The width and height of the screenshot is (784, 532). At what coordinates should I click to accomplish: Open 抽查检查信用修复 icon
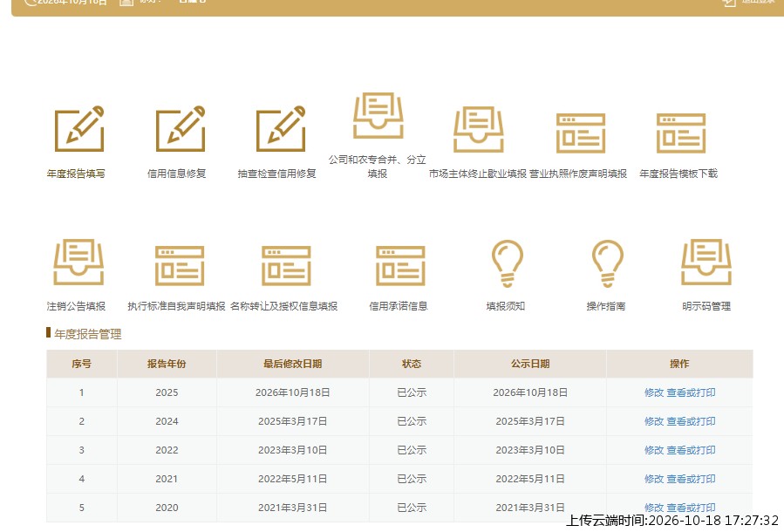pos(281,129)
